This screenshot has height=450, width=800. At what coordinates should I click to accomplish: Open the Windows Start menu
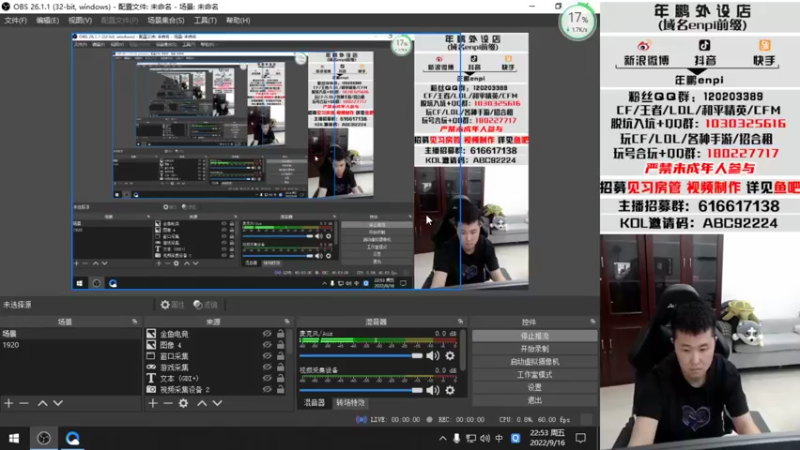coord(14,438)
